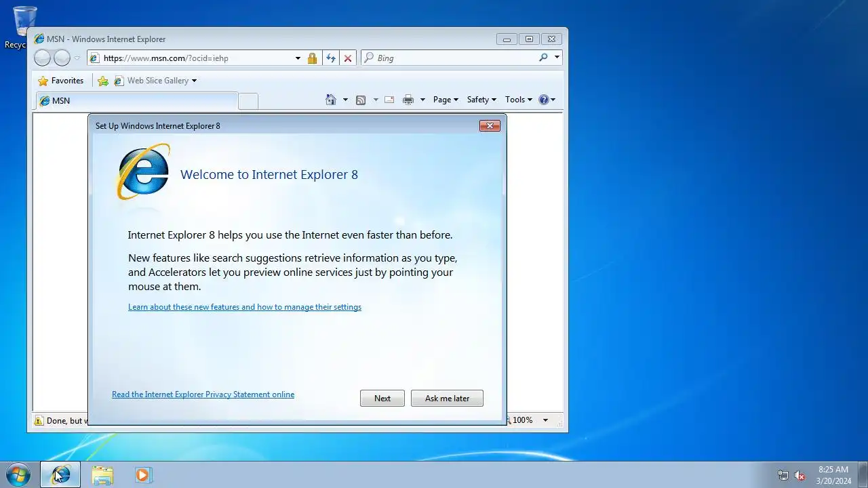Open the Tools menu
This screenshot has width=868, height=488.
click(519, 100)
